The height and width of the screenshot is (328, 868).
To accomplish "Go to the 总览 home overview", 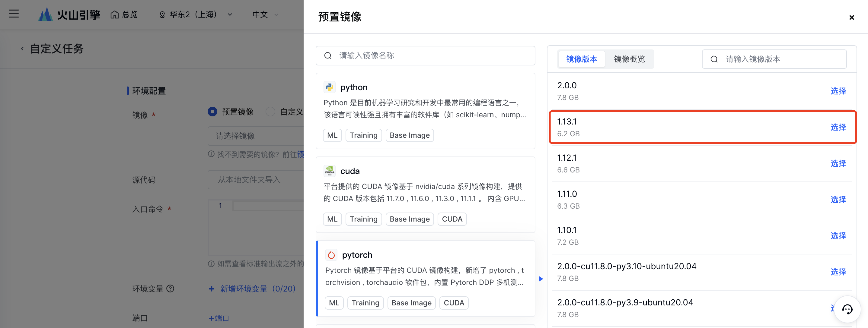I will click(x=124, y=14).
